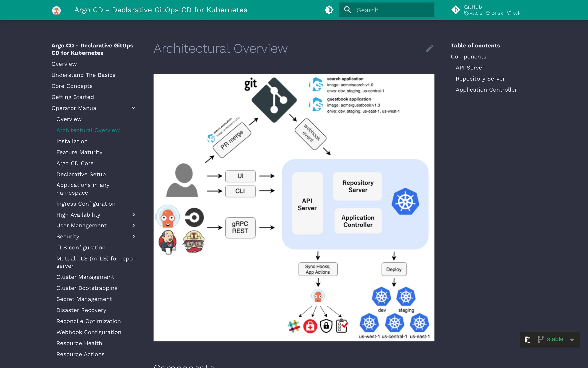Open Mutual TLS (mTLS) for repo-server page
This screenshot has width=588, height=368.
pyautogui.click(x=96, y=262)
